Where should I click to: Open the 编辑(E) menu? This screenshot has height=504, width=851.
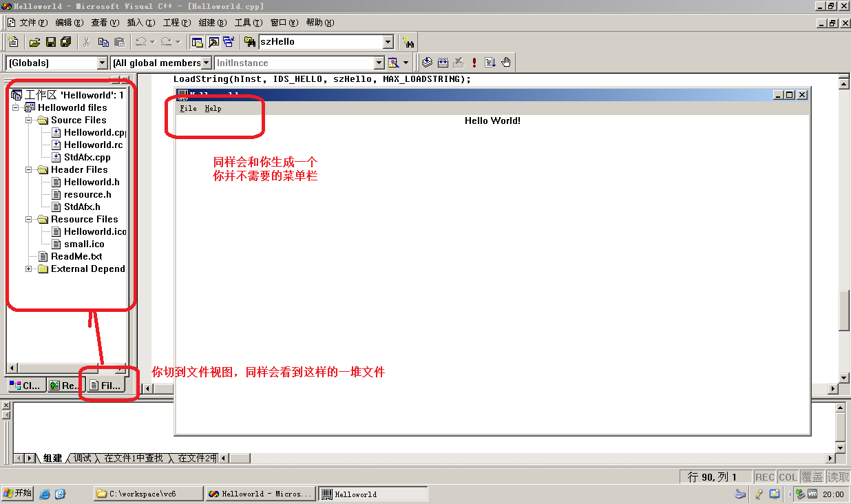pyautogui.click(x=70, y=23)
